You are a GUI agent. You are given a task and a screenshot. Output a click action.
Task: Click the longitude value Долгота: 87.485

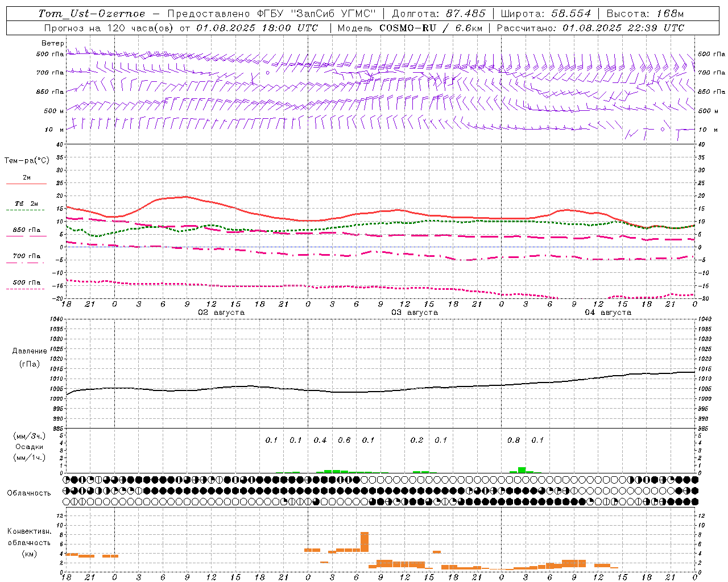click(x=439, y=14)
